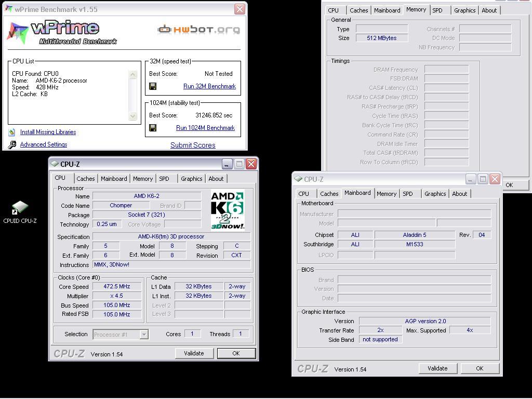Click the memory Size value 512 MBytes
This screenshot has height=399, width=532.
pyautogui.click(x=382, y=38)
